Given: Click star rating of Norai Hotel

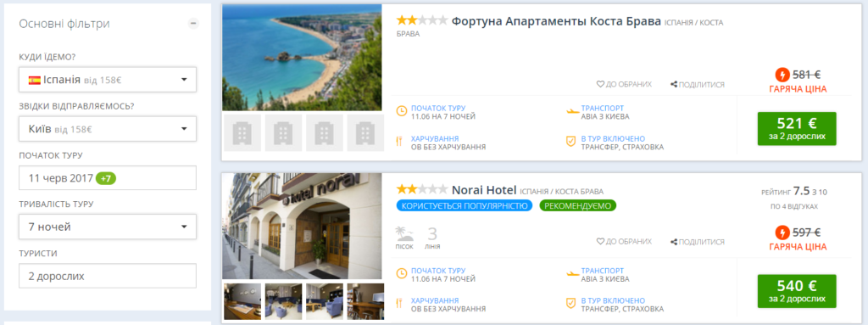Looking at the screenshot, I should 422,189.
